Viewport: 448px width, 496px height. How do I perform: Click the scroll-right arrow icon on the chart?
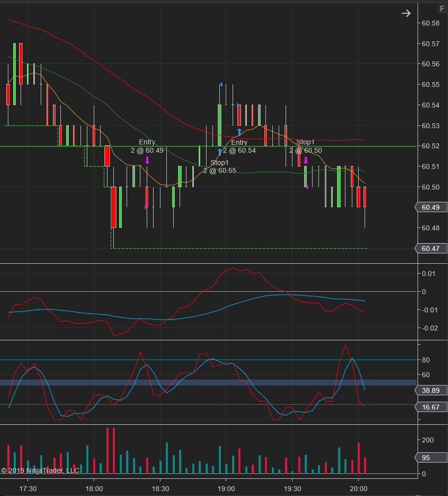[406, 13]
